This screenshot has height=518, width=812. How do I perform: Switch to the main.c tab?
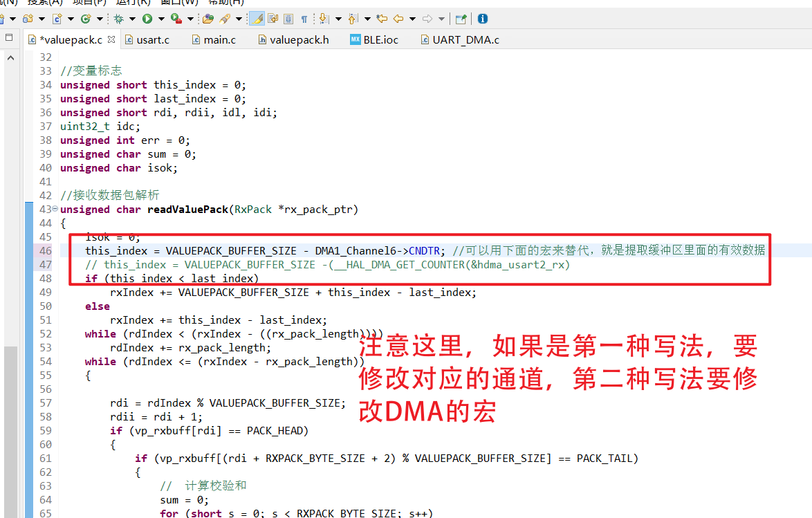point(214,40)
